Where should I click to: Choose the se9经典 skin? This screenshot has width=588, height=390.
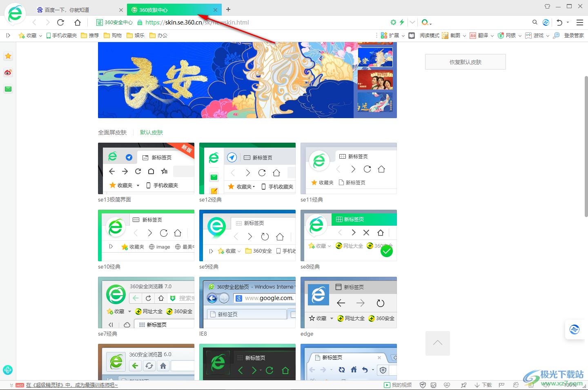coord(247,235)
